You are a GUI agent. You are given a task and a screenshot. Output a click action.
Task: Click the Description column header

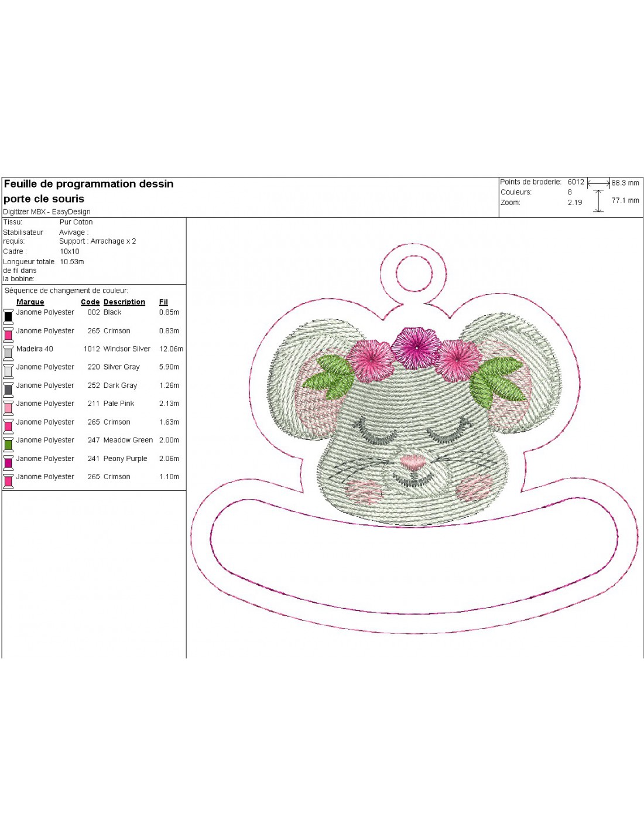tap(124, 302)
